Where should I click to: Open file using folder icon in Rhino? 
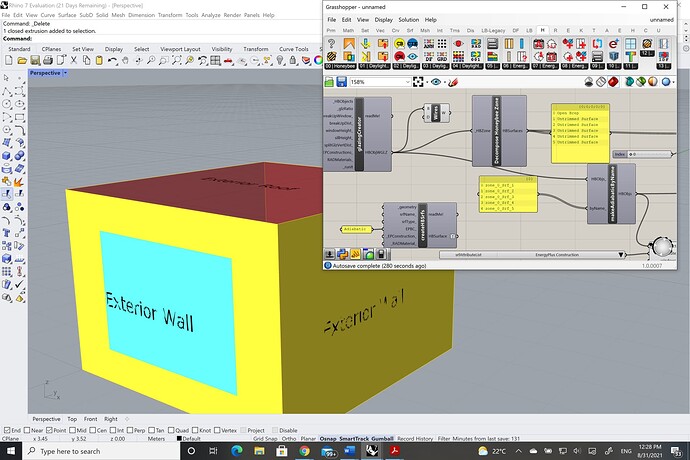tap(22, 60)
